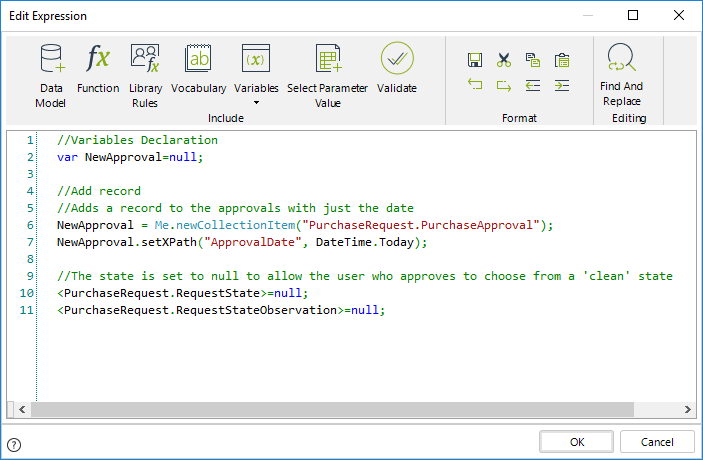Click the Cut scissors icon
The width and height of the screenshot is (703, 460).
[x=503, y=60]
